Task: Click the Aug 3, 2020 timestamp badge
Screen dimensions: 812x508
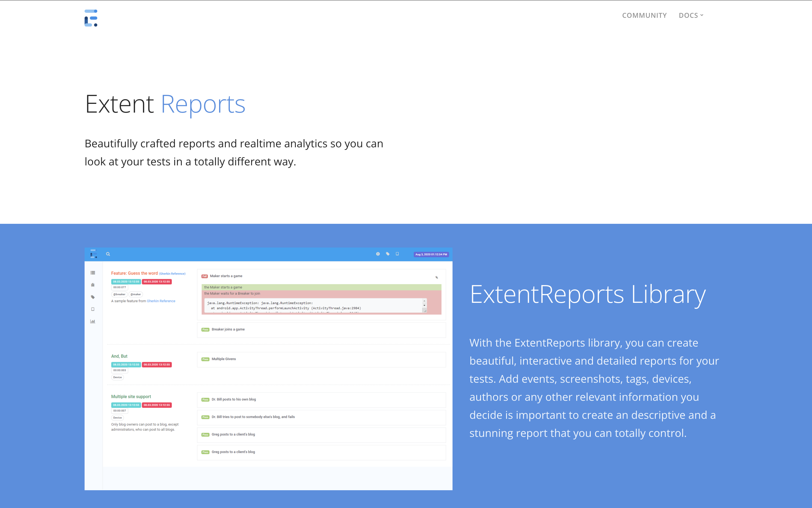Action: click(x=431, y=254)
